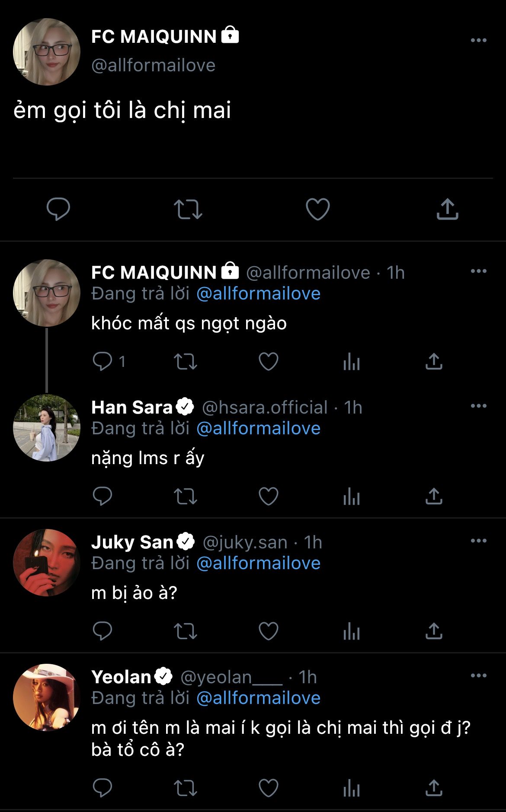Image resolution: width=506 pixels, height=812 pixels.
Task: View analytics for Juky San's reply
Action: click(351, 631)
